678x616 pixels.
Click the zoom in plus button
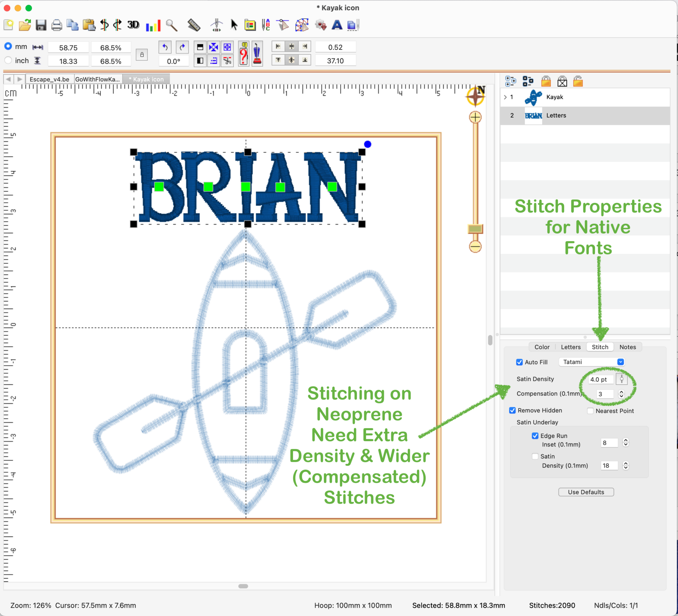[x=475, y=118]
